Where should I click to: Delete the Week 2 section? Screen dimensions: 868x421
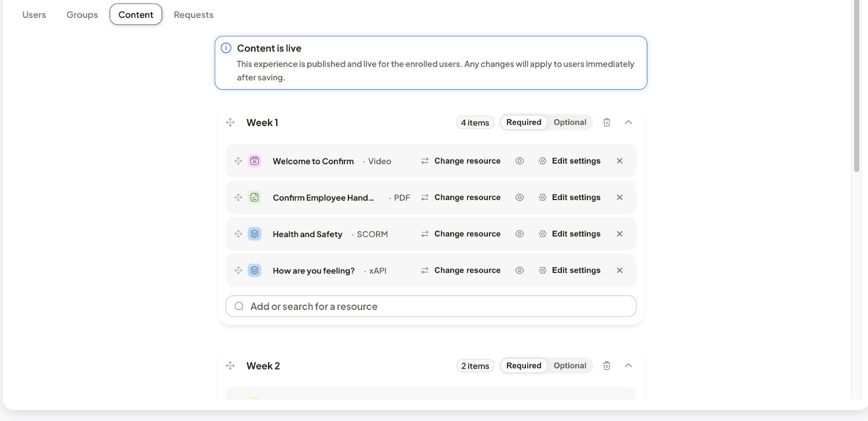606,366
